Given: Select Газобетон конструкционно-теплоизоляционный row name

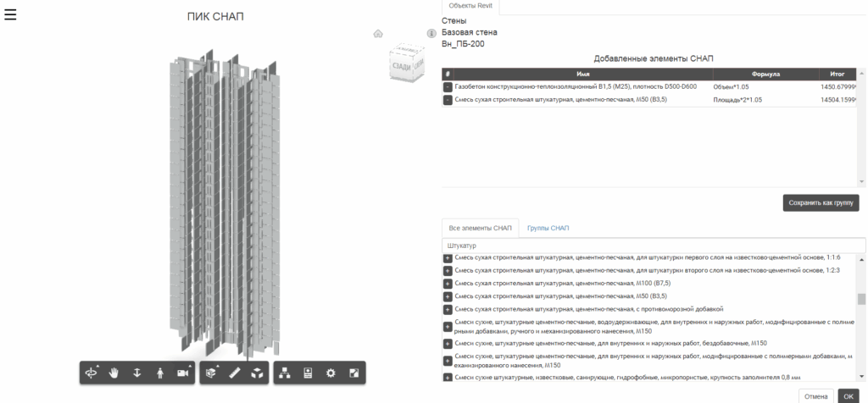Looking at the screenshot, I should (x=576, y=87).
